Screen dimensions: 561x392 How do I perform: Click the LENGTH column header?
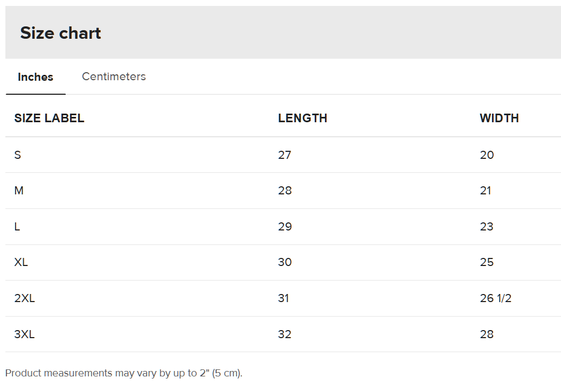pyautogui.click(x=302, y=118)
